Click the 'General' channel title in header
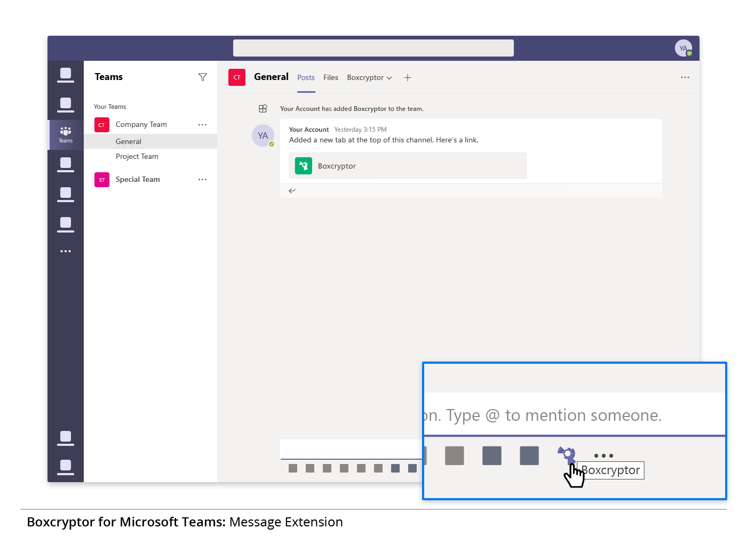This screenshot has width=747, height=560. point(271,77)
